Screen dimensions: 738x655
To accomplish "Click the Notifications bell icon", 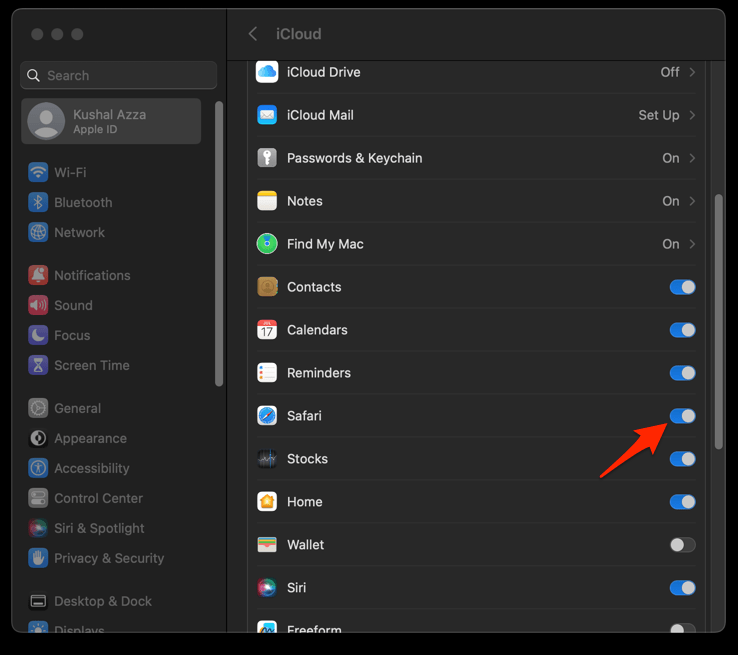I will 38,275.
